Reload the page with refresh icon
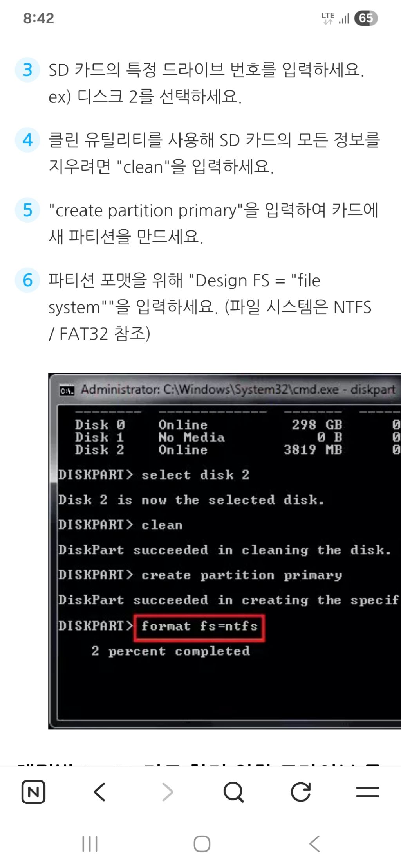 [301, 792]
